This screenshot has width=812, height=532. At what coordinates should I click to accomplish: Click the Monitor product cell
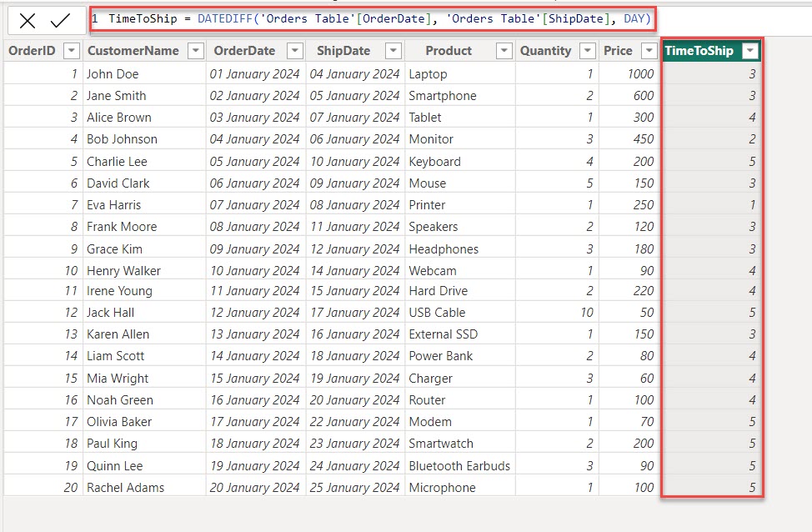coord(460,139)
